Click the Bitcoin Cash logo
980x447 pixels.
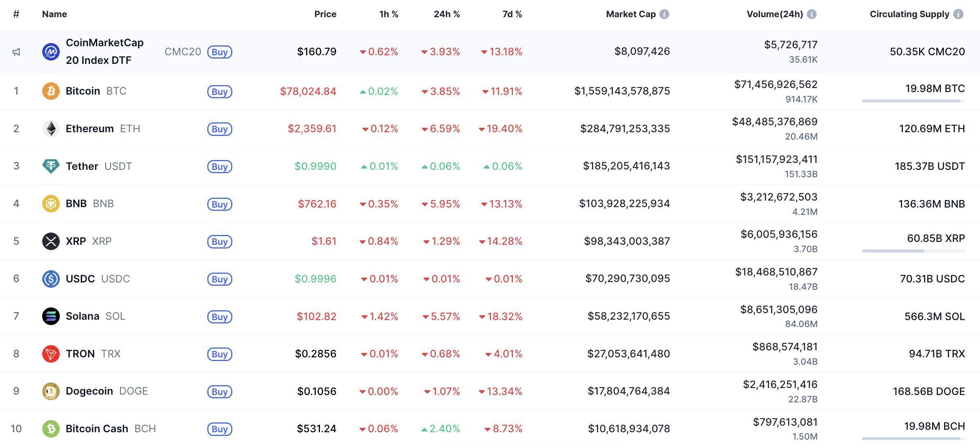click(x=50, y=429)
